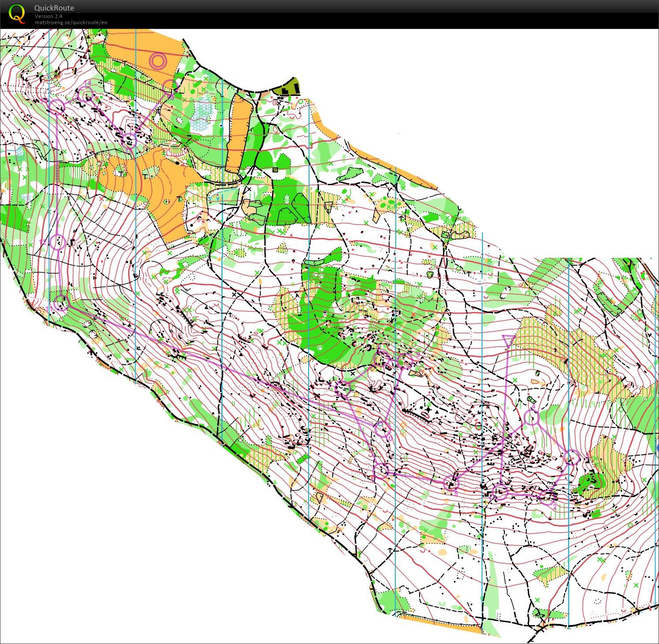The height and width of the screenshot is (644, 659).
Task: Select control circle 3 on the course
Action: click(571, 457)
